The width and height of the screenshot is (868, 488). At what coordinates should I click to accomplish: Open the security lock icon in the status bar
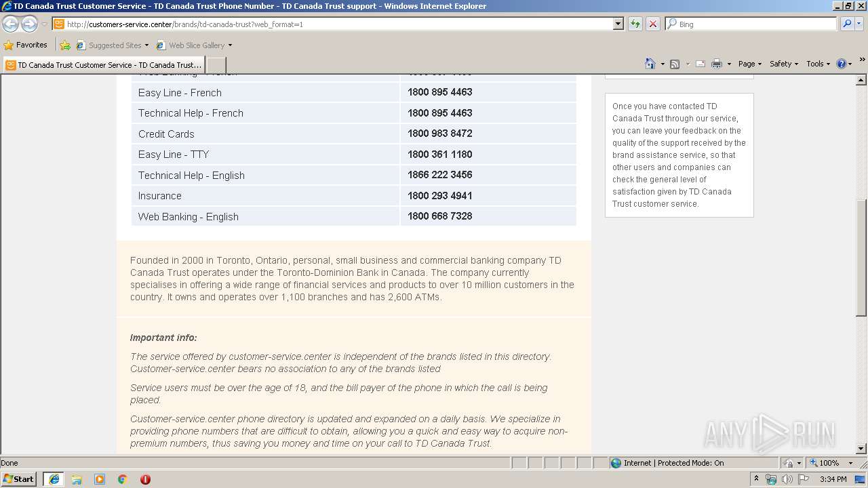(788, 463)
